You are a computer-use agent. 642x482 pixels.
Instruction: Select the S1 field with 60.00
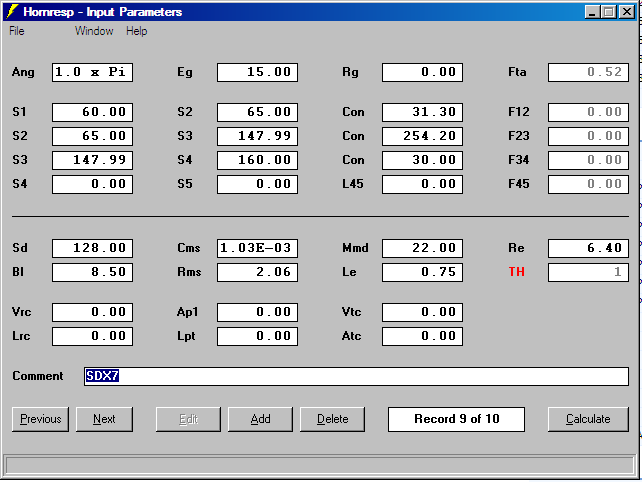93,112
